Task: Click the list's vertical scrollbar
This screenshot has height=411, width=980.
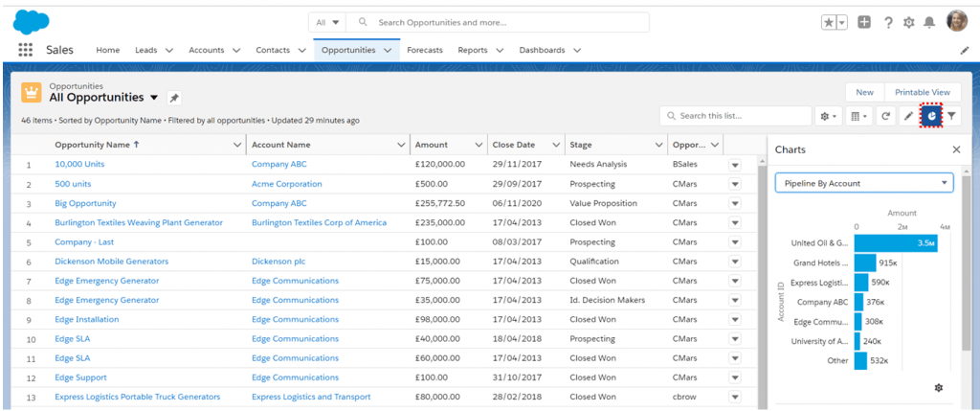Action: (761, 283)
